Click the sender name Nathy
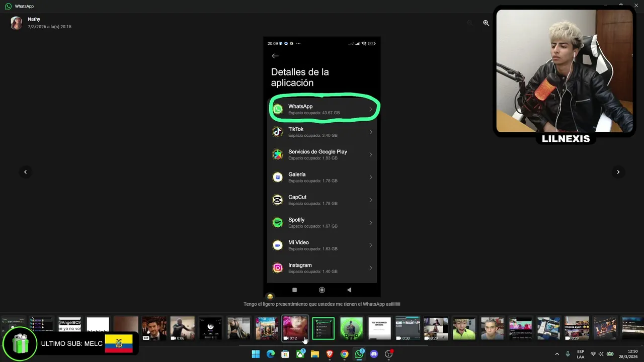Viewport: 644px width, 362px height. pyautogui.click(x=34, y=19)
